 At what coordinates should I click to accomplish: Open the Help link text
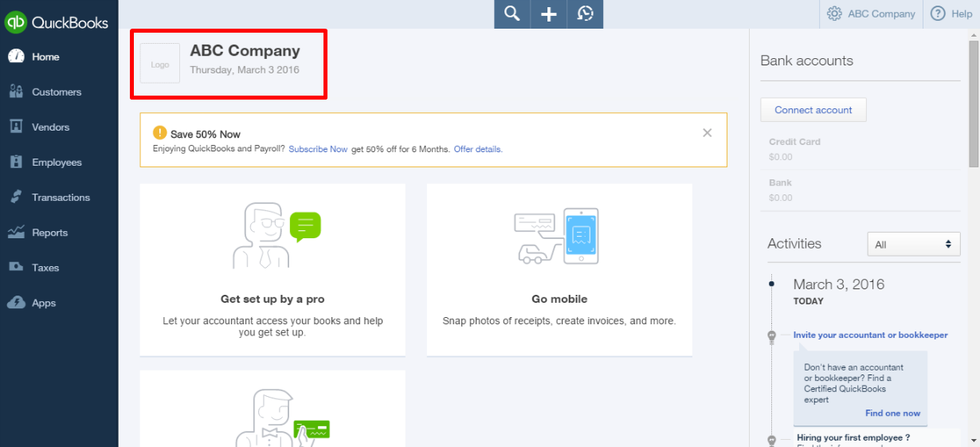click(x=962, y=14)
